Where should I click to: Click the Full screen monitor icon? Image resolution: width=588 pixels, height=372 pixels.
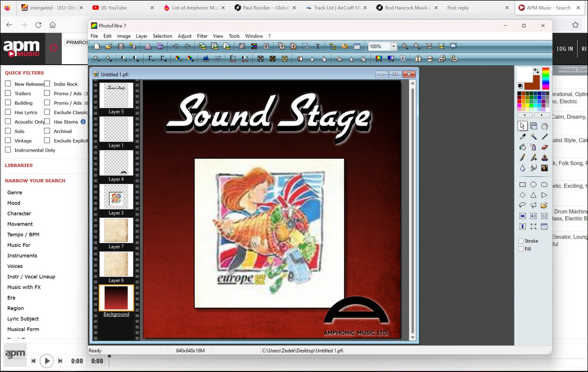coord(453,46)
